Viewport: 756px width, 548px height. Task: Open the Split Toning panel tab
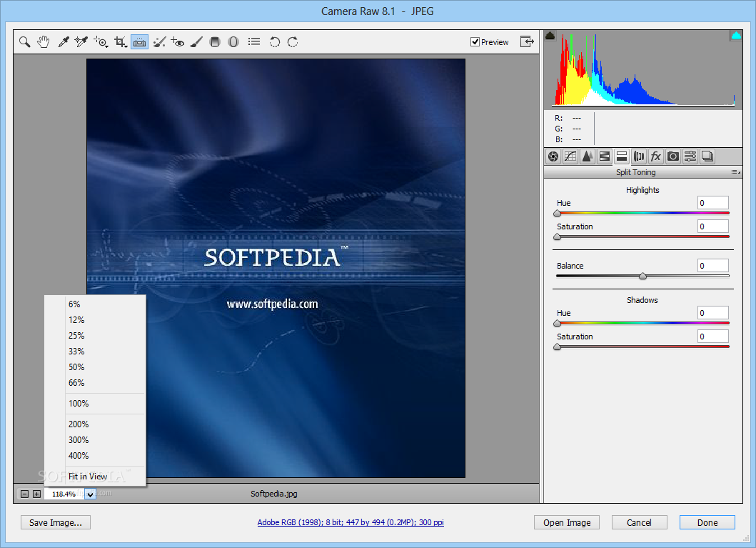click(x=622, y=156)
